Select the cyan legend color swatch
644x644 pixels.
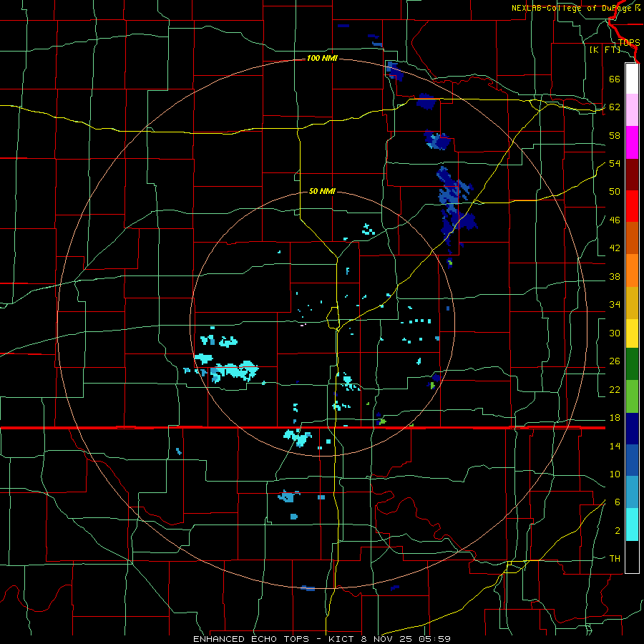tap(632, 525)
